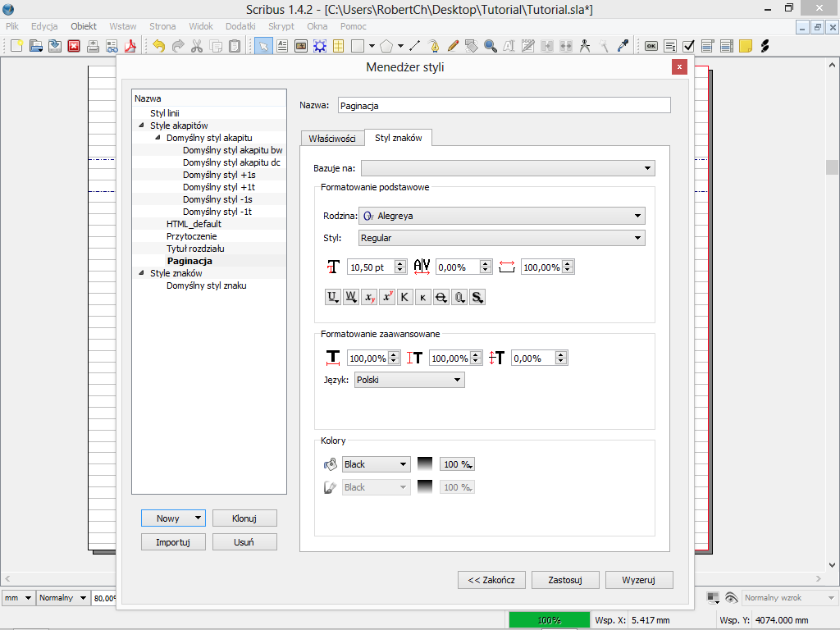
Task: Toggle the underline text effect button
Action: pyautogui.click(x=333, y=297)
